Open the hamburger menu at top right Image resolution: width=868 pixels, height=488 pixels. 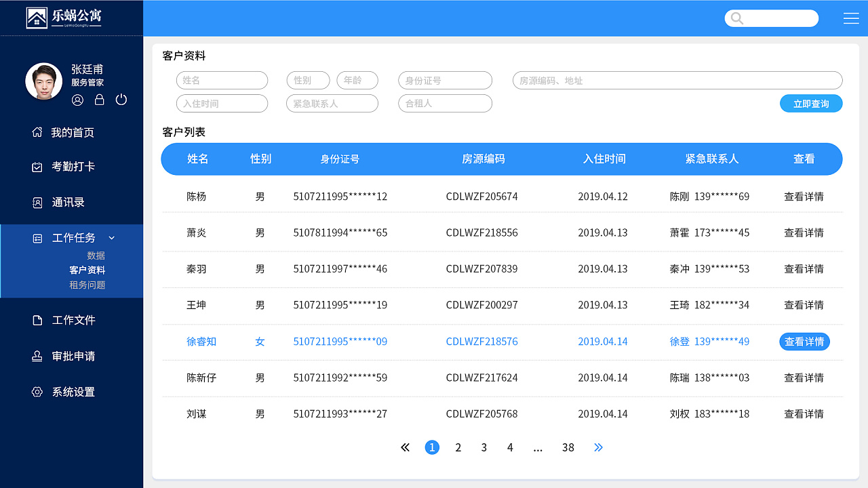coord(851,18)
